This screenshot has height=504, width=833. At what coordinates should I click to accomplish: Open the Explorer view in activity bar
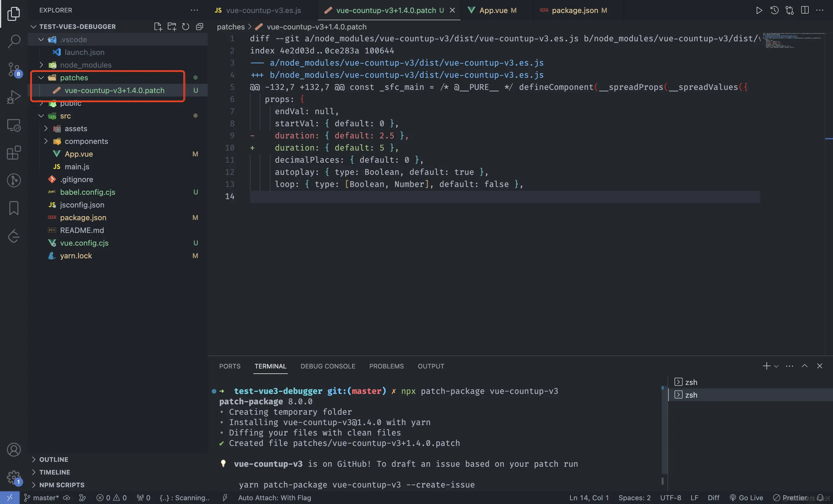[14, 14]
